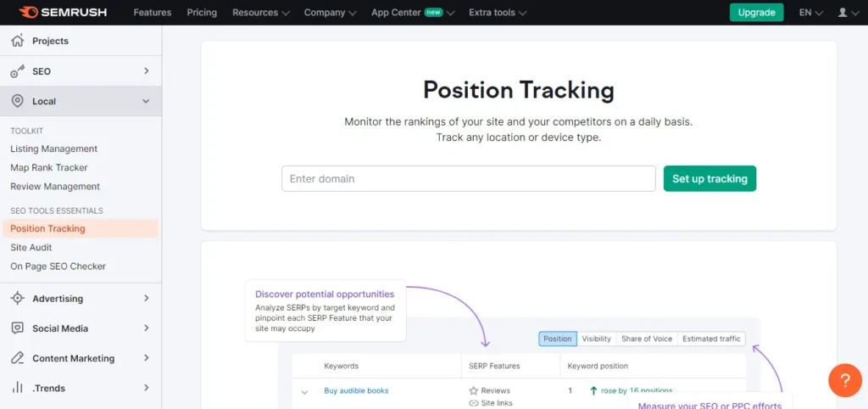
Task: Click the SERP Features column header
Action: (494, 366)
